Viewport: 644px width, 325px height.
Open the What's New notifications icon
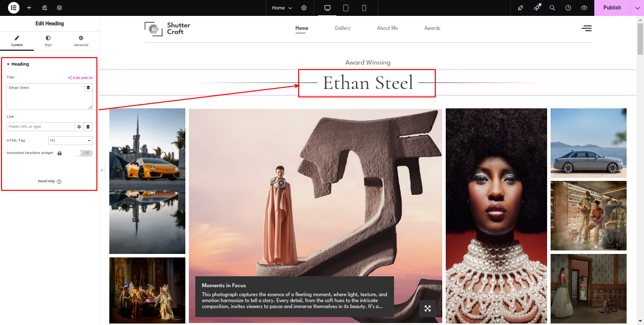537,8
